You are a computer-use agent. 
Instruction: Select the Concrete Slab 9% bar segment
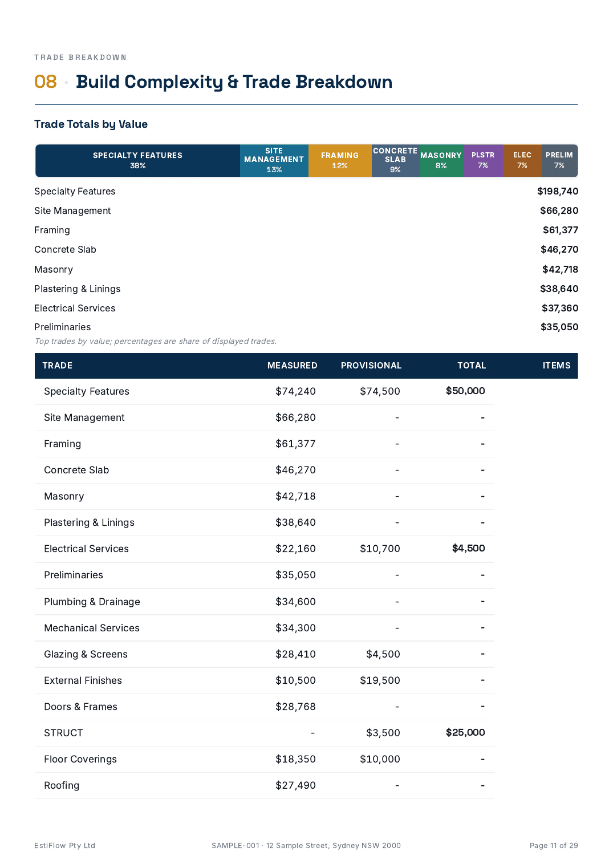click(395, 160)
